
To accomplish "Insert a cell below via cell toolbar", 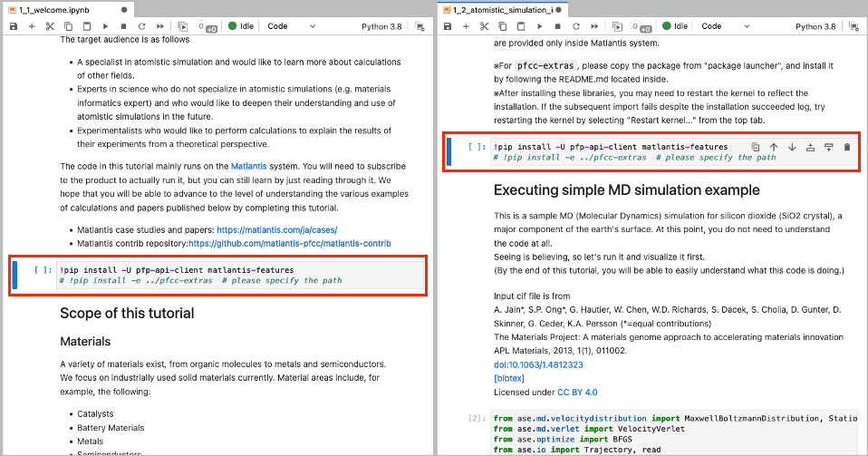I will point(828,147).
